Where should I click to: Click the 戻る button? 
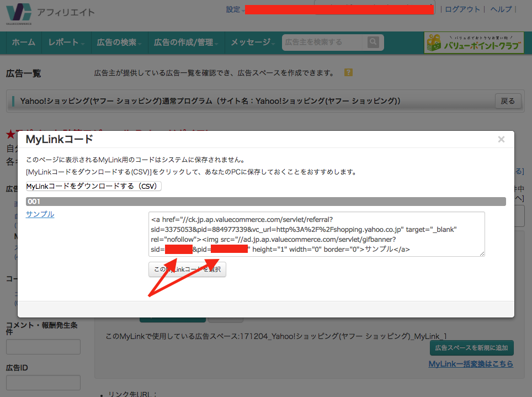coord(508,101)
